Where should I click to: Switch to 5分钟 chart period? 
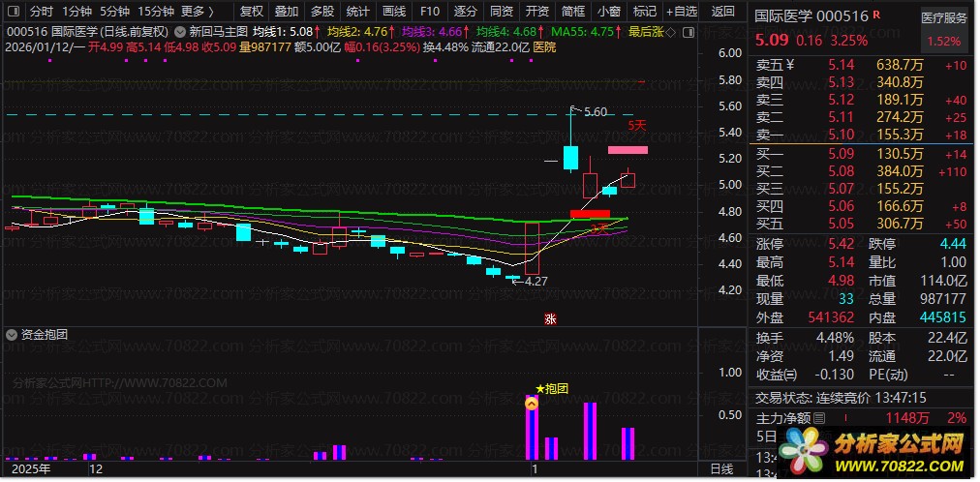point(114,12)
